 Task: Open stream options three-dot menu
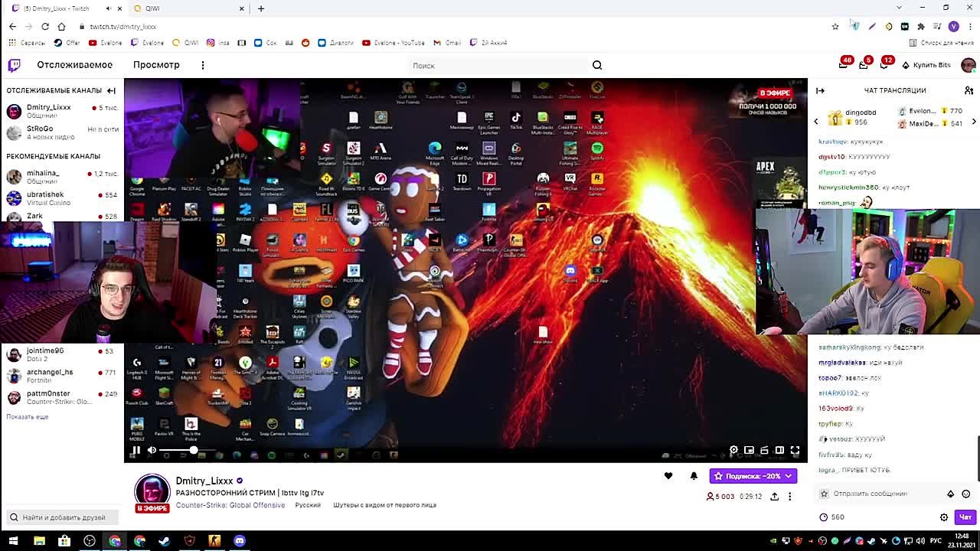coord(789,496)
